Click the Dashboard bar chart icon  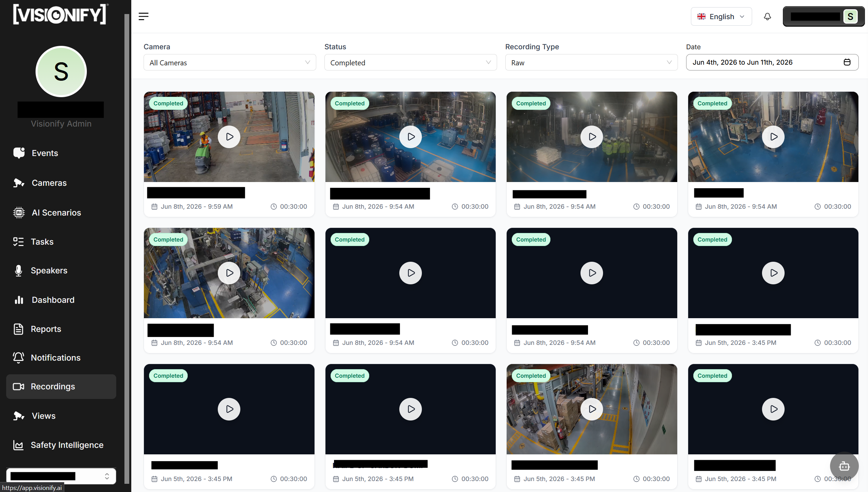19,300
